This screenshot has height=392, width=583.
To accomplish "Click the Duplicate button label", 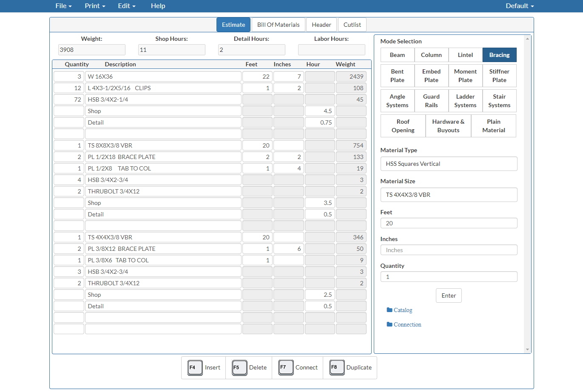I will (x=359, y=368).
